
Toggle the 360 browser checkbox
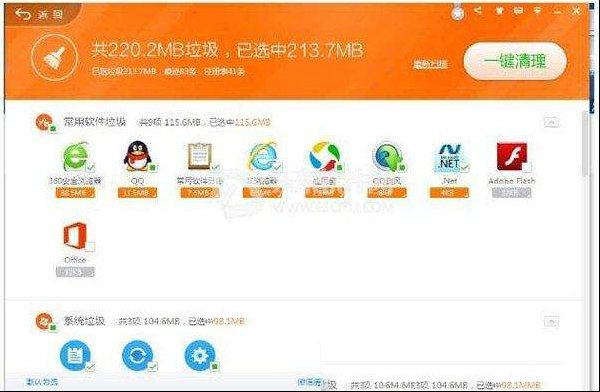click(91, 168)
